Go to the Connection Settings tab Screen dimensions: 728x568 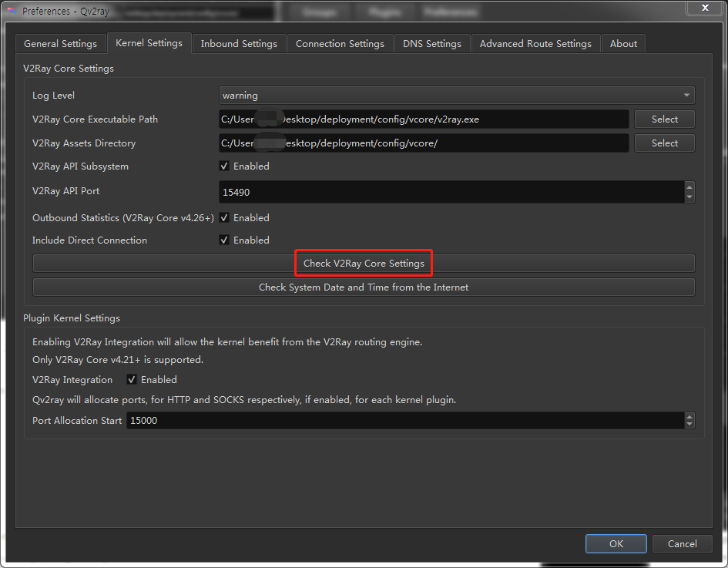coord(340,44)
